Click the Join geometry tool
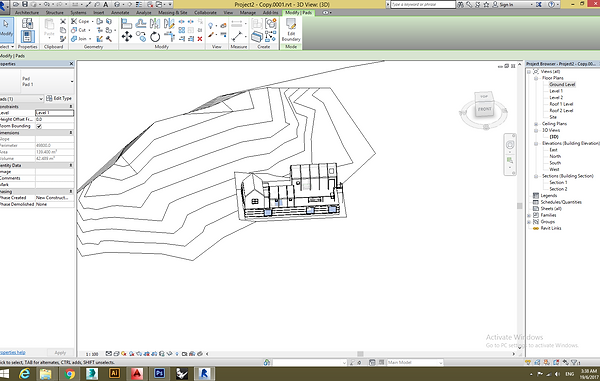 (x=79, y=39)
